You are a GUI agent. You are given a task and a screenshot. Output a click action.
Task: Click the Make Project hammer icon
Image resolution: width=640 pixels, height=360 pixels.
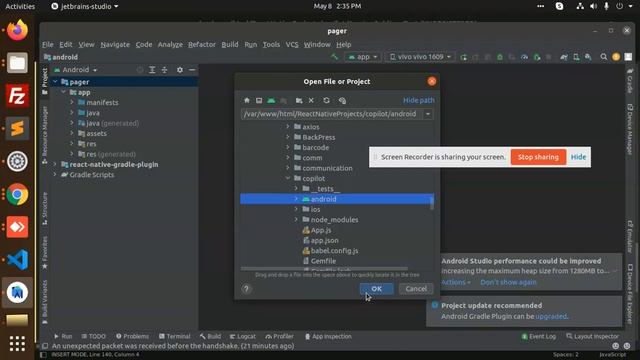click(x=334, y=57)
